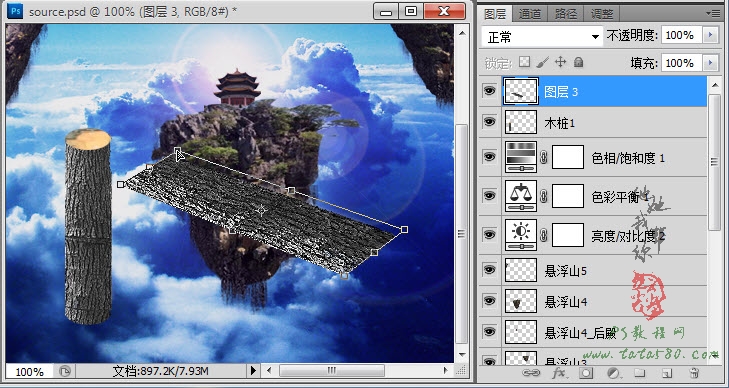This screenshot has width=729, height=388.
Task: Click the 图层 3 layer thumbnail
Action: (521, 91)
